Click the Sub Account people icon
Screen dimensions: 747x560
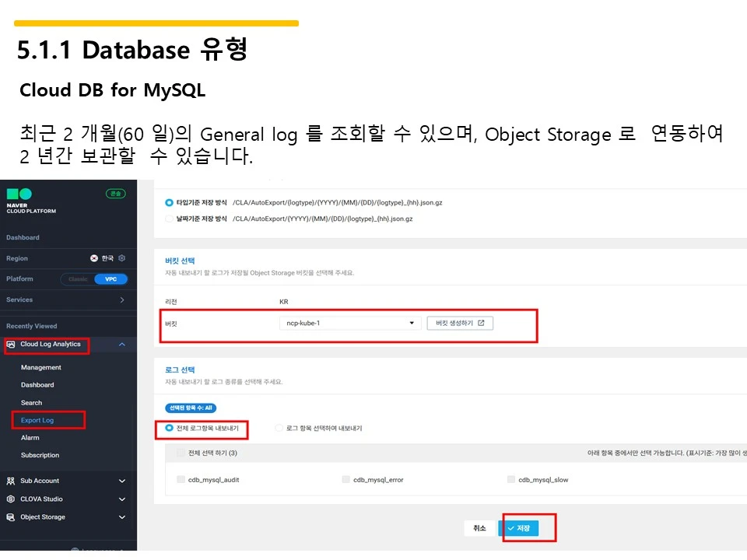click(x=10, y=481)
